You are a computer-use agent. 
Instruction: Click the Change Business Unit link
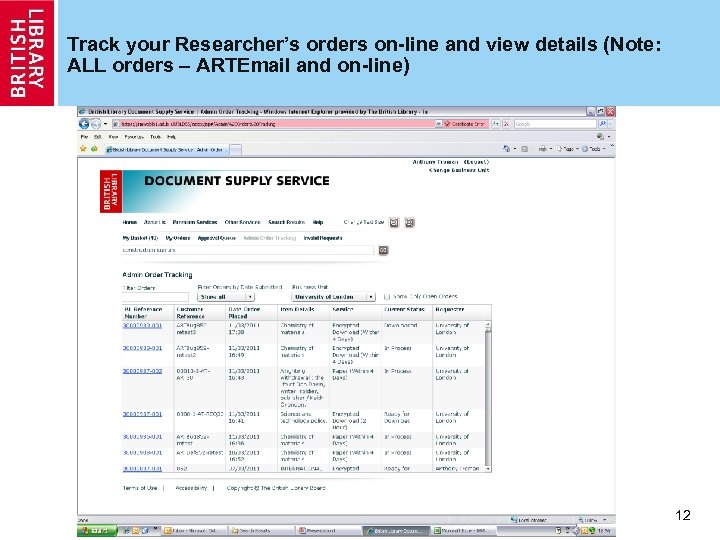click(x=459, y=170)
